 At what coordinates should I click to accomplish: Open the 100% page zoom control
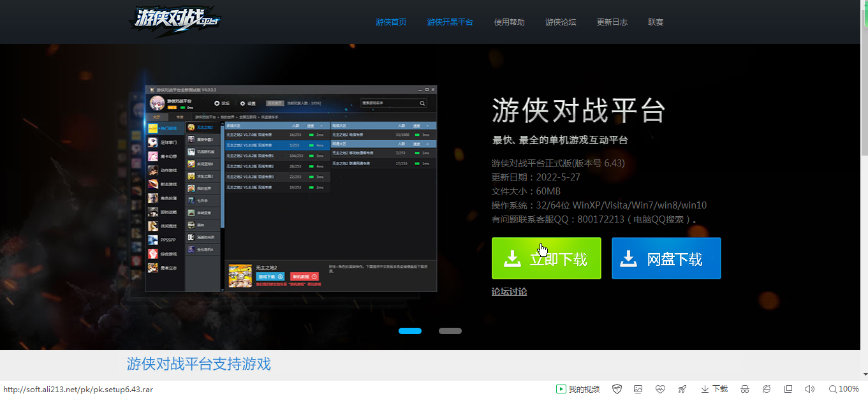[x=844, y=389]
